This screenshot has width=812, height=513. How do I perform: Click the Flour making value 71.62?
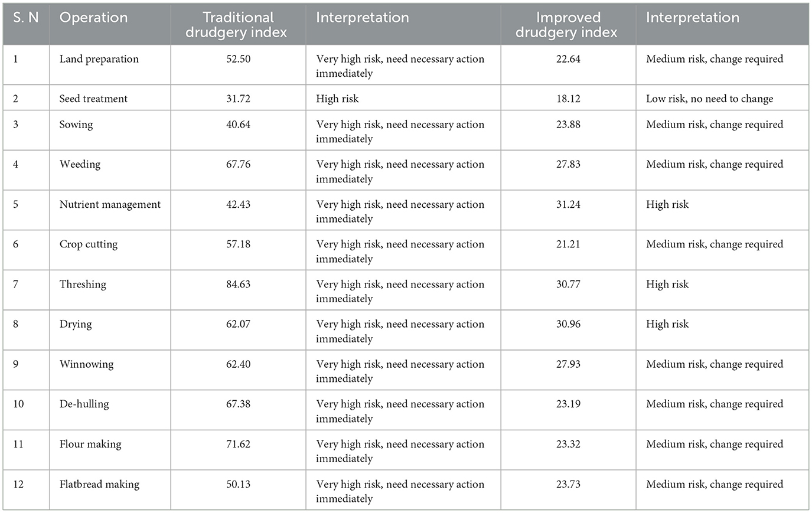[x=238, y=444]
